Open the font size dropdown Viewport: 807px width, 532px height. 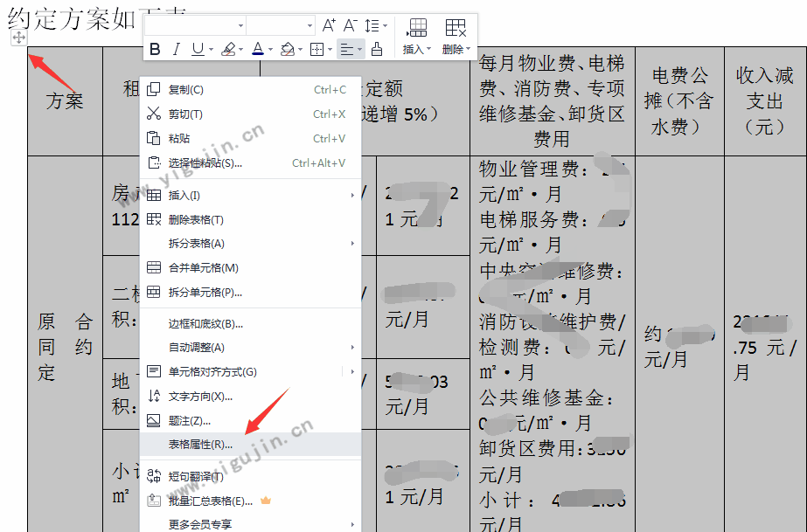(281, 25)
